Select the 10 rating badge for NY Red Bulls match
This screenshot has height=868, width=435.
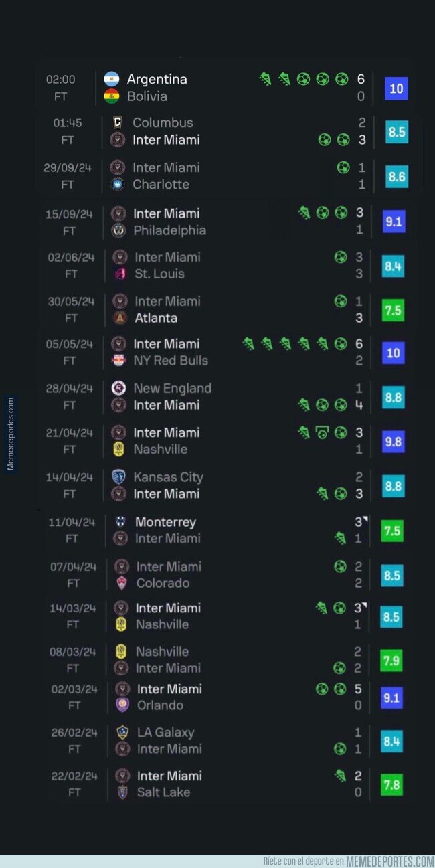394,352
